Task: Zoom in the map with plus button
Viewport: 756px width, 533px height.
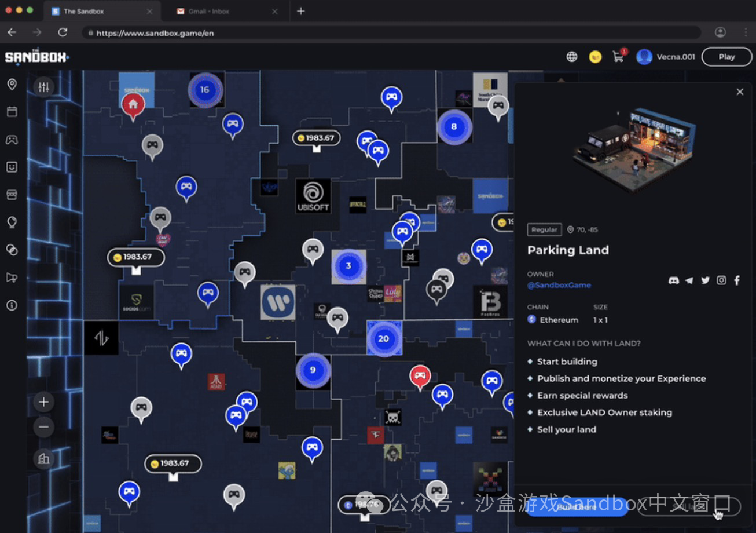Action: coord(43,401)
